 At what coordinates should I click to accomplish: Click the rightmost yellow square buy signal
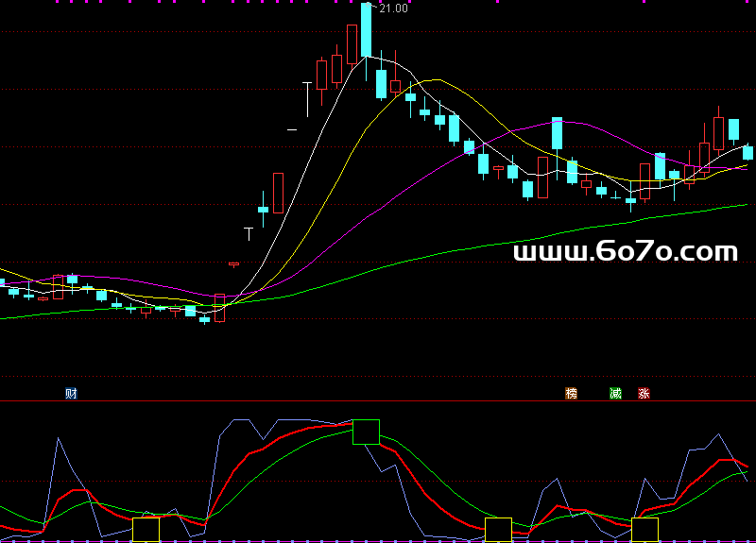[x=644, y=529]
